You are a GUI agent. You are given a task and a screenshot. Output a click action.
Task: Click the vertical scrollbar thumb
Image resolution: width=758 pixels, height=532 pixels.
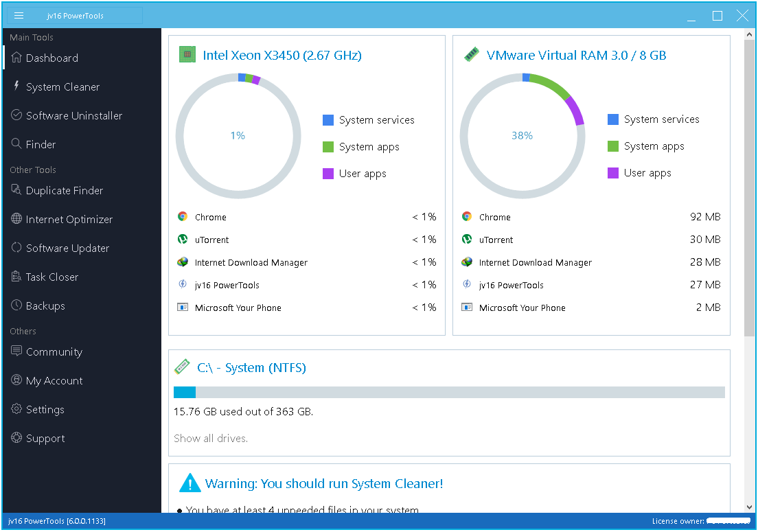click(749, 189)
